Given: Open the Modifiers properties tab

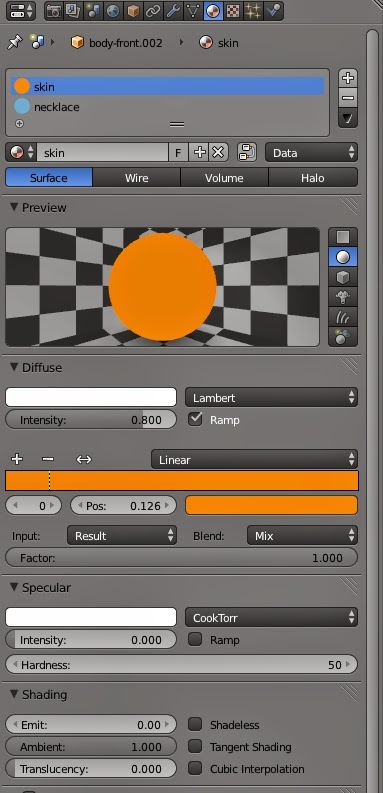Looking at the screenshot, I should click(x=173, y=11).
